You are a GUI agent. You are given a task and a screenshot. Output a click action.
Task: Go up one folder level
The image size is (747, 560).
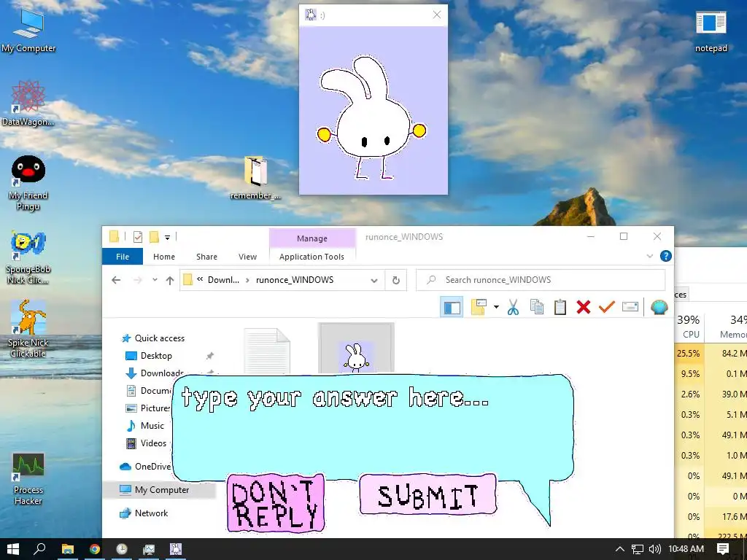(x=169, y=280)
